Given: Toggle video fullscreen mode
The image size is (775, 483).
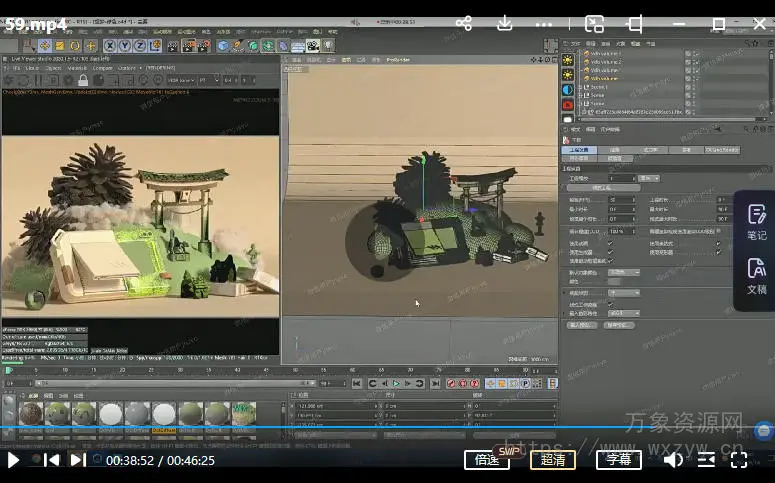Looking at the screenshot, I should point(739,460).
